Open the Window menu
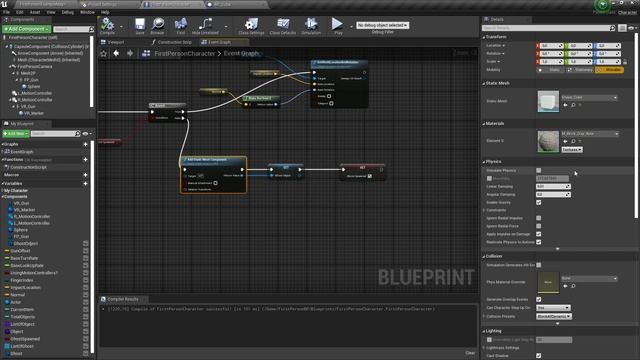This screenshot has width=640, height=360. coord(87,12)
